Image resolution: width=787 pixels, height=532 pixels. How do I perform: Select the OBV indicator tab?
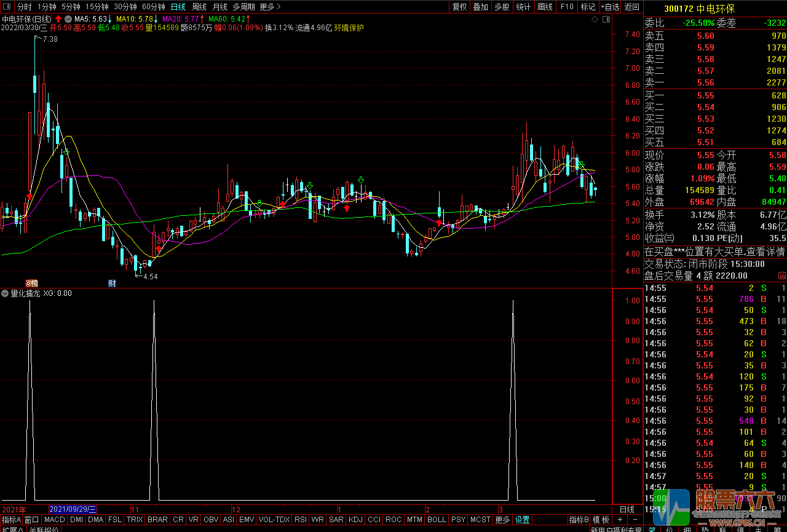coord(211,520)
